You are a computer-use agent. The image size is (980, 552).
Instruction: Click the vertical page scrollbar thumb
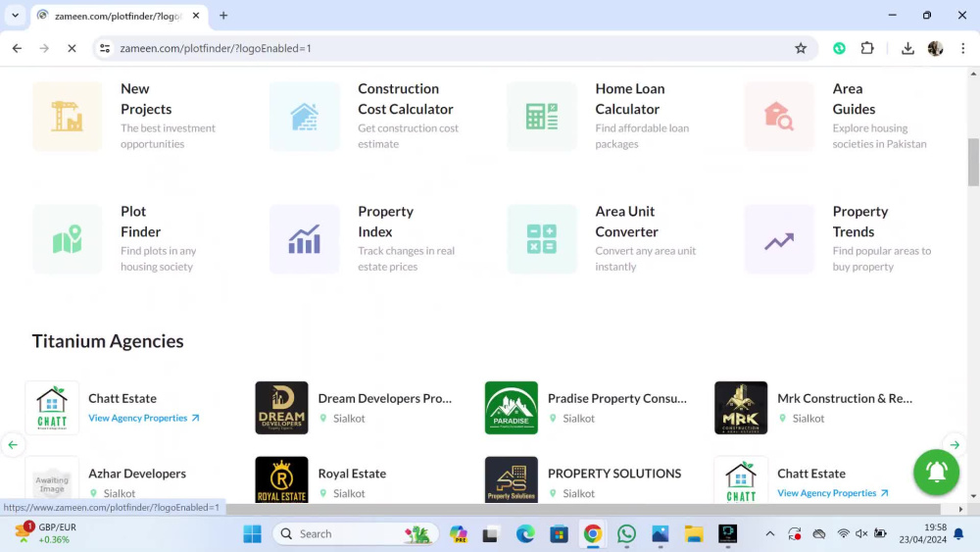(x=973, y=162)
